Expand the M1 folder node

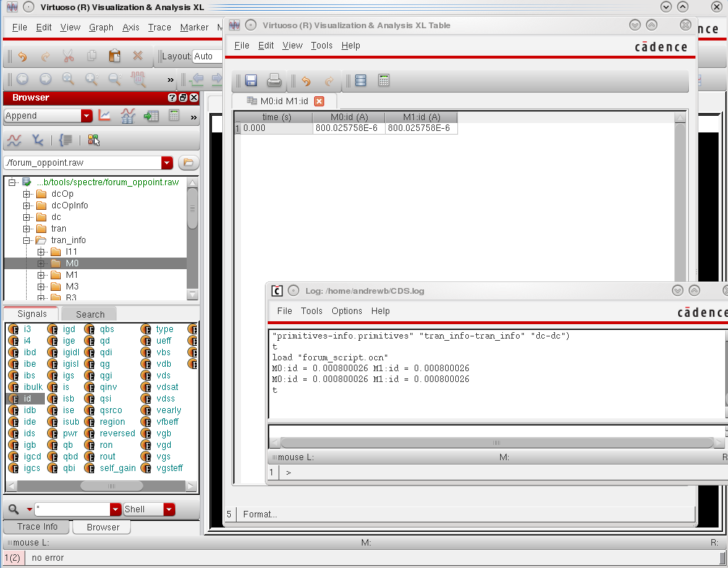41,275
